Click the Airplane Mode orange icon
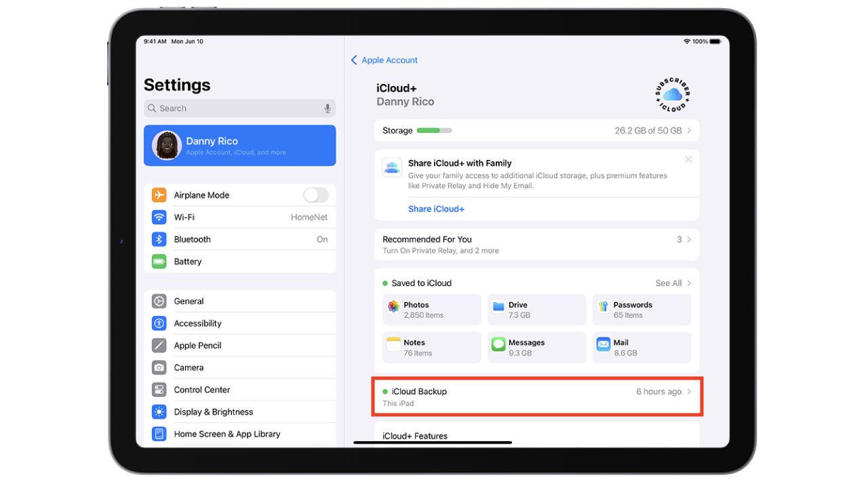Image resolution: width=868 pixels, height=488 pixels. pyautogui.click(x=159, y=195)
